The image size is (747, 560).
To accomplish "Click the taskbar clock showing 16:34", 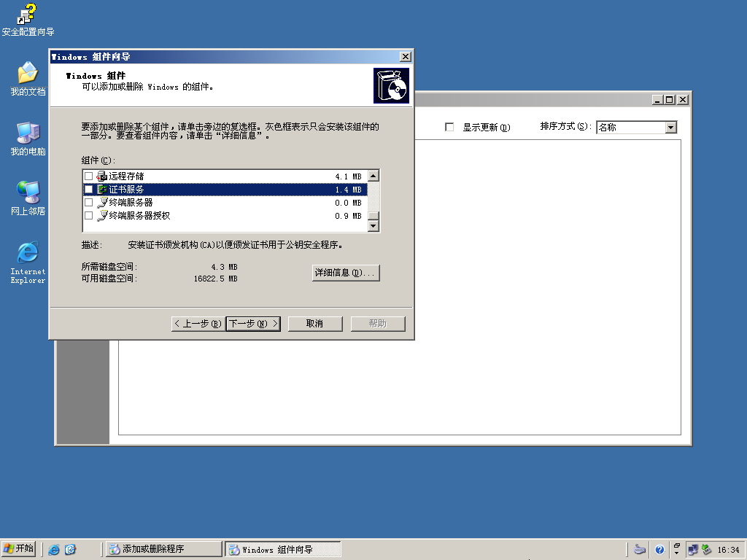I will pos(729,550).
